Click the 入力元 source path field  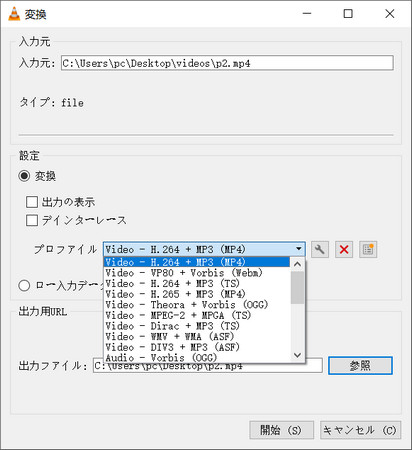click(227, 63)
